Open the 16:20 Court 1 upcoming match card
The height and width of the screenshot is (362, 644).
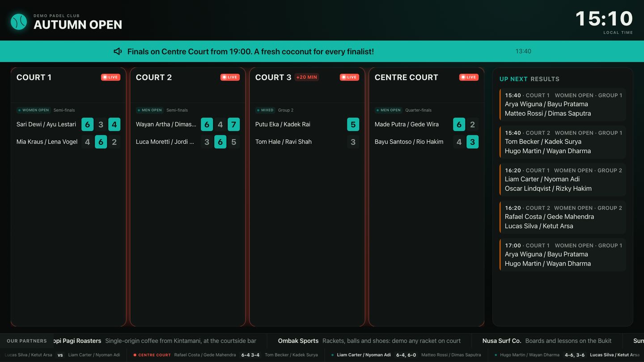(563, 180)
